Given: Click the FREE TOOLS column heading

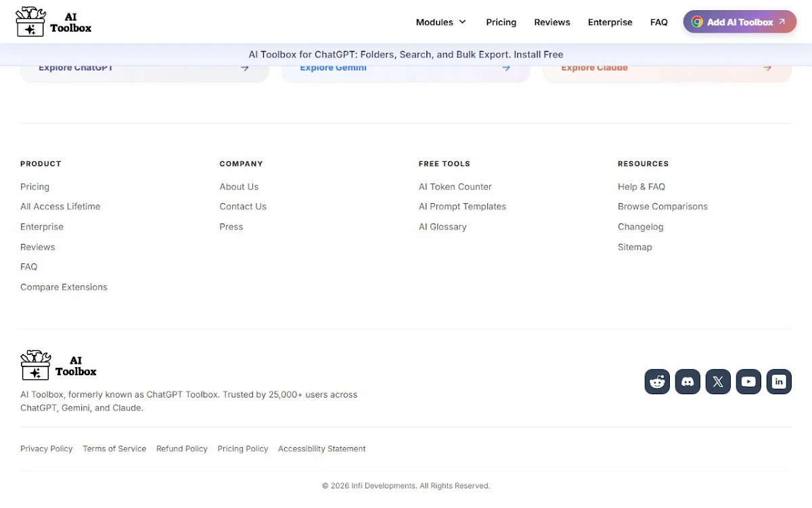Looking at the screenshot, I should [x=445, y=164].
